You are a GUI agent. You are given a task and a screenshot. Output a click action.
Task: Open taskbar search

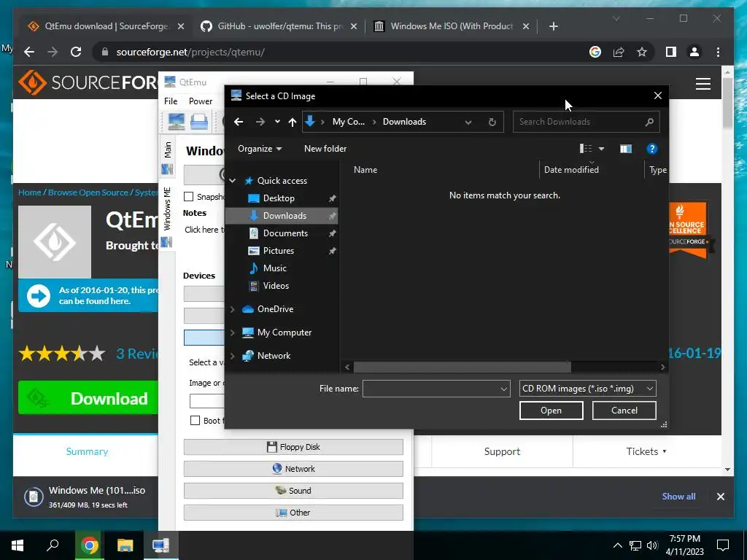(53, 545)
